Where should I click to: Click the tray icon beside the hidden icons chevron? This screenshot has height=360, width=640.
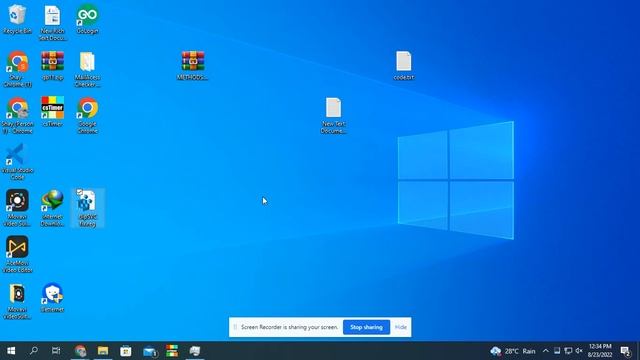pos(557,351)
